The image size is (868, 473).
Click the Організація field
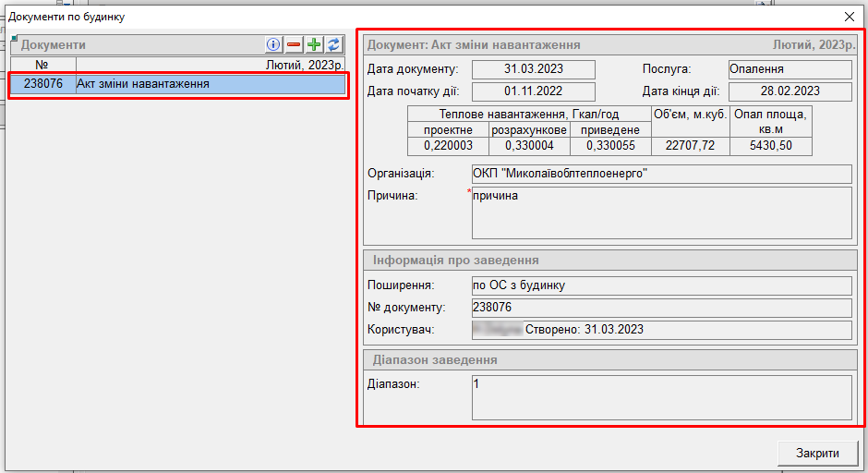point(660,174)
